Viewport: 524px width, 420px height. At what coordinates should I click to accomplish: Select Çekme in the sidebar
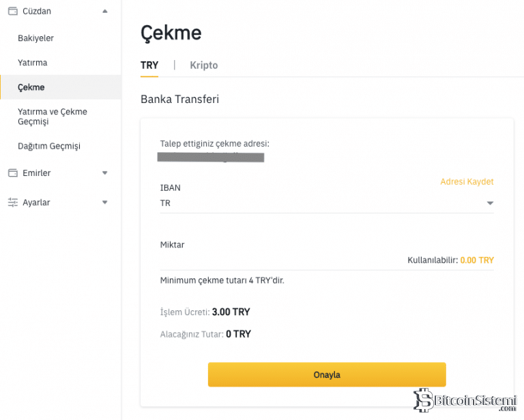[x=31, y=87]
